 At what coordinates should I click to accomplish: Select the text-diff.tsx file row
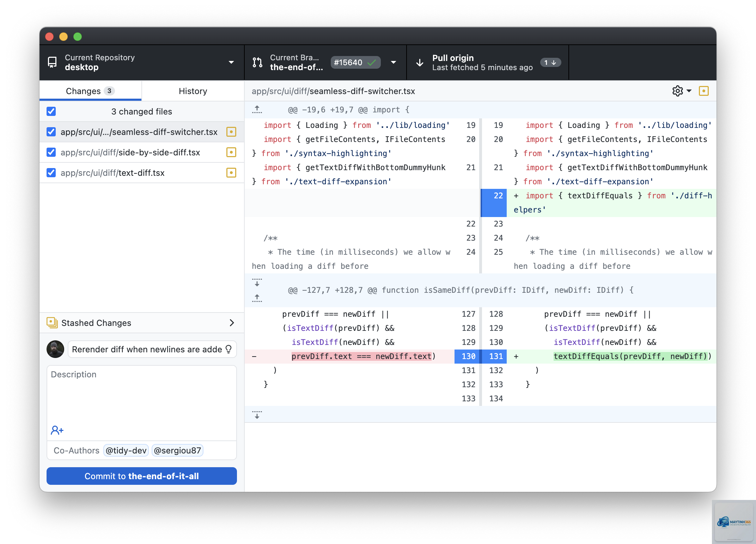(142, 173)
